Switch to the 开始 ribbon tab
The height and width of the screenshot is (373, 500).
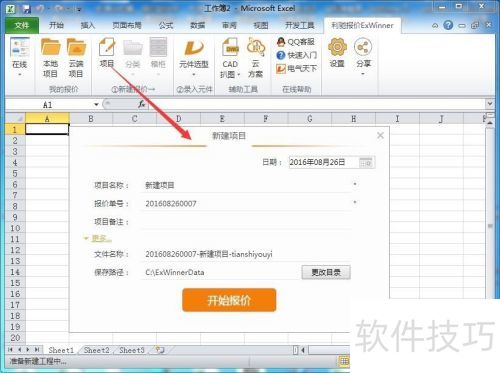pos(56,25)
